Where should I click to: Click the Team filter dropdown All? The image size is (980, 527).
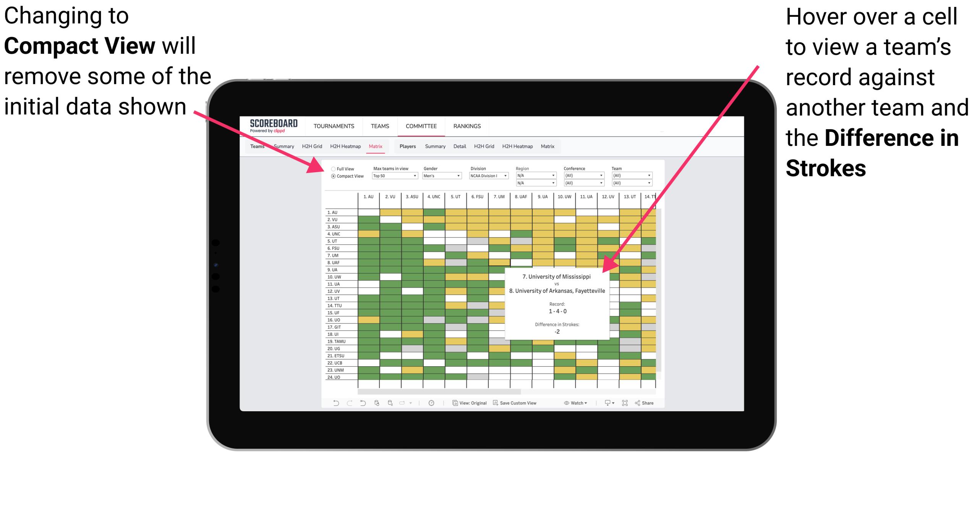[633, 175]
